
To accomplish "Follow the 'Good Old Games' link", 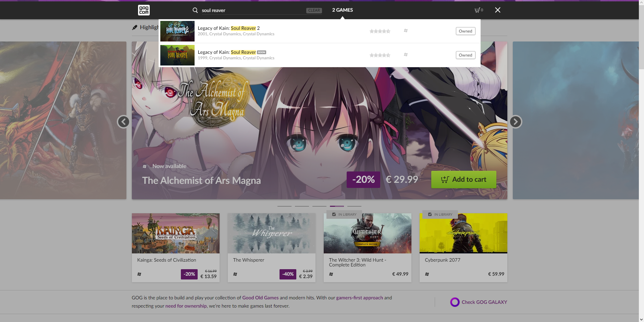I will tap(260, 298).
